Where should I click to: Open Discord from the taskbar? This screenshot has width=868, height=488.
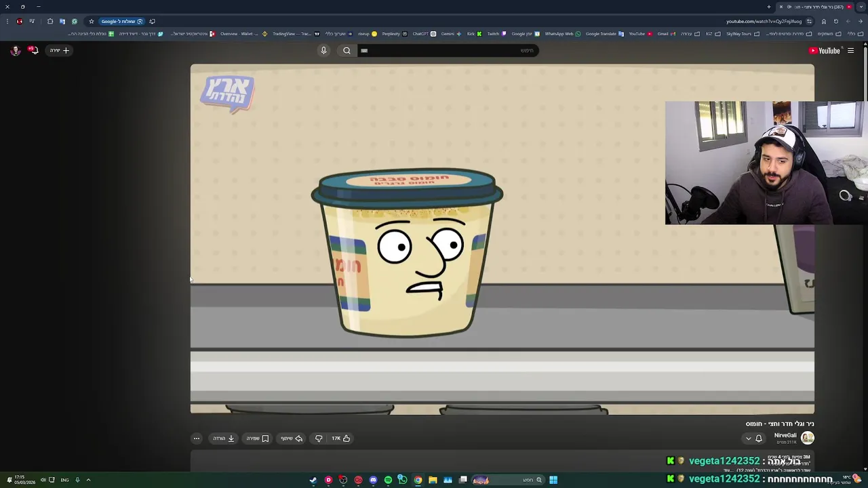pos(373,480)
